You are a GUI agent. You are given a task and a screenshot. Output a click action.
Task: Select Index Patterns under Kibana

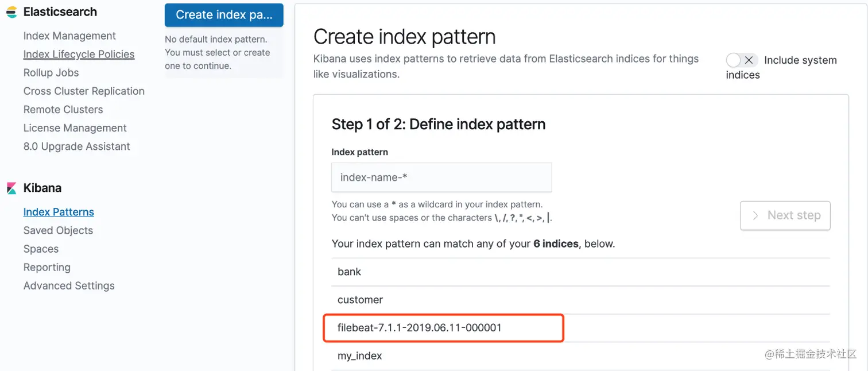[x=59, y=212]
